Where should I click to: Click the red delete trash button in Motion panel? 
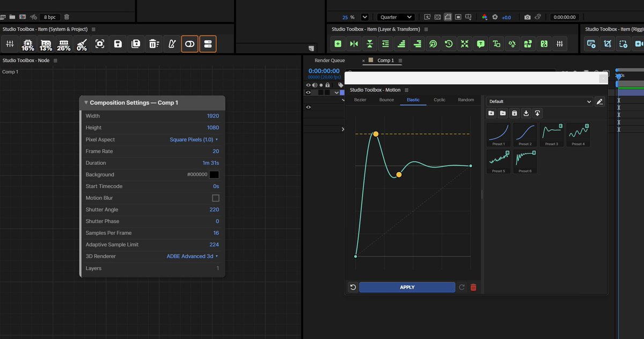(x=473, y=287)
